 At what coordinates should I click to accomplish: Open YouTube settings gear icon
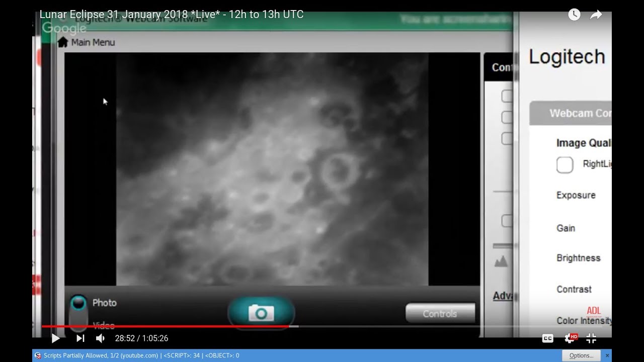570,338
